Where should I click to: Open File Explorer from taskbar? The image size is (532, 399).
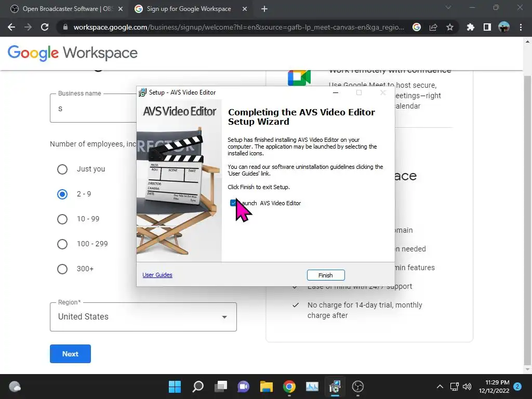[267, 387]
